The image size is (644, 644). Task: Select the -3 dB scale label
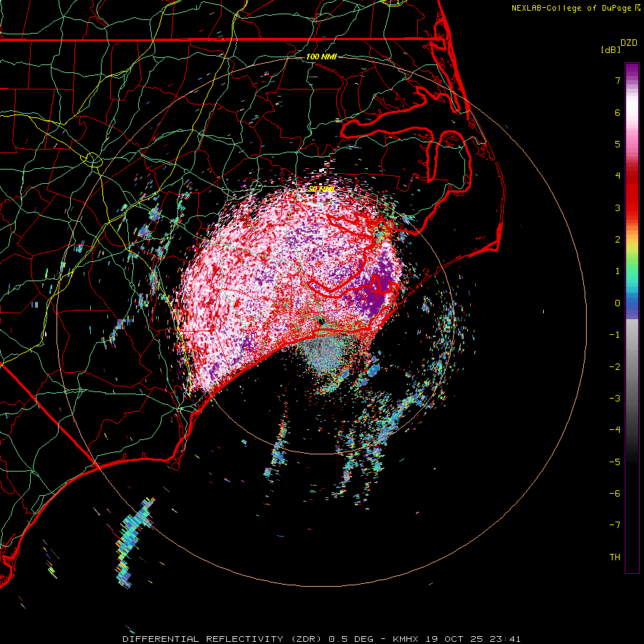click(615, 399)
